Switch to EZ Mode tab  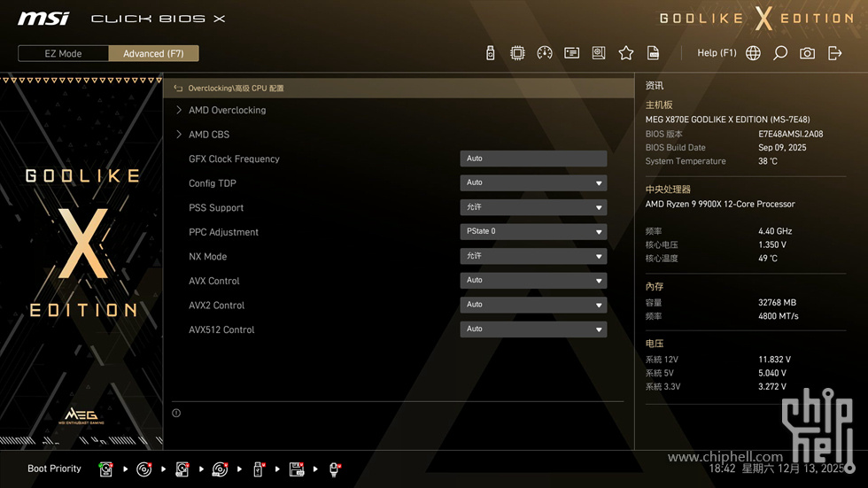(x=63, y=53)
